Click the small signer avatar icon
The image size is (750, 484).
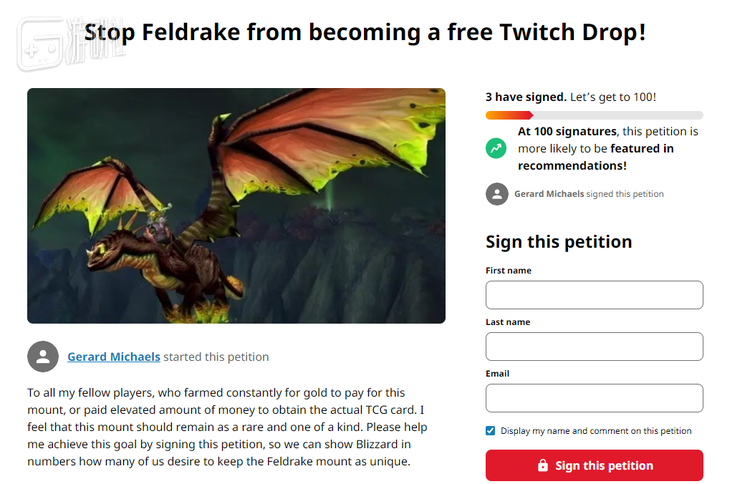(x=497, y=194)
